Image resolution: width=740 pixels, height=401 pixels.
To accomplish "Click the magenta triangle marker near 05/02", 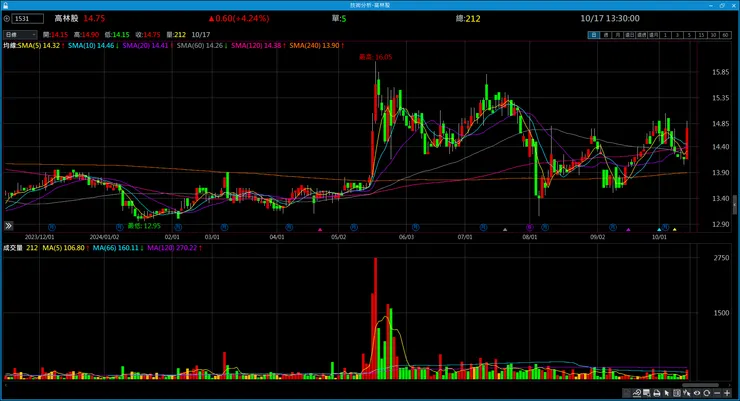I will coord(320,230).
